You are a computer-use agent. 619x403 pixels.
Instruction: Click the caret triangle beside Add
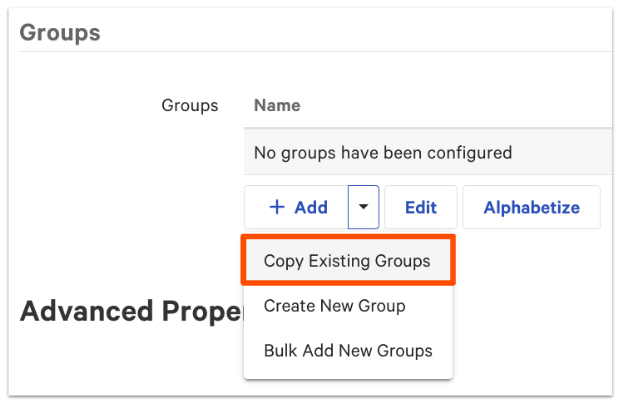(363, 207)
